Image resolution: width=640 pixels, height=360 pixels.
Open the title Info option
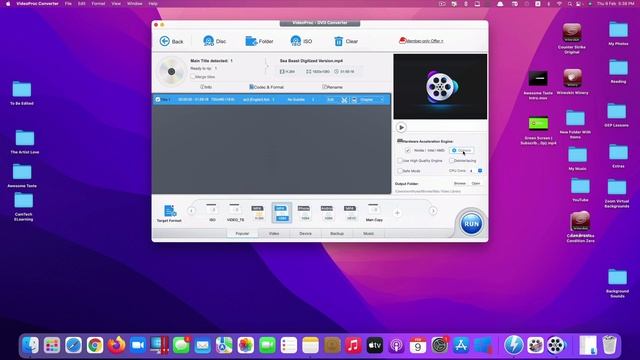(x=206, y=87)
